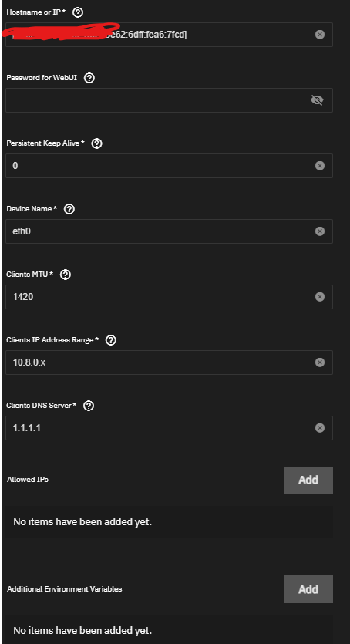350x644 pixels.
Task: Clear the 10.8.0.x address range
Action: click(x=320, y=362)
